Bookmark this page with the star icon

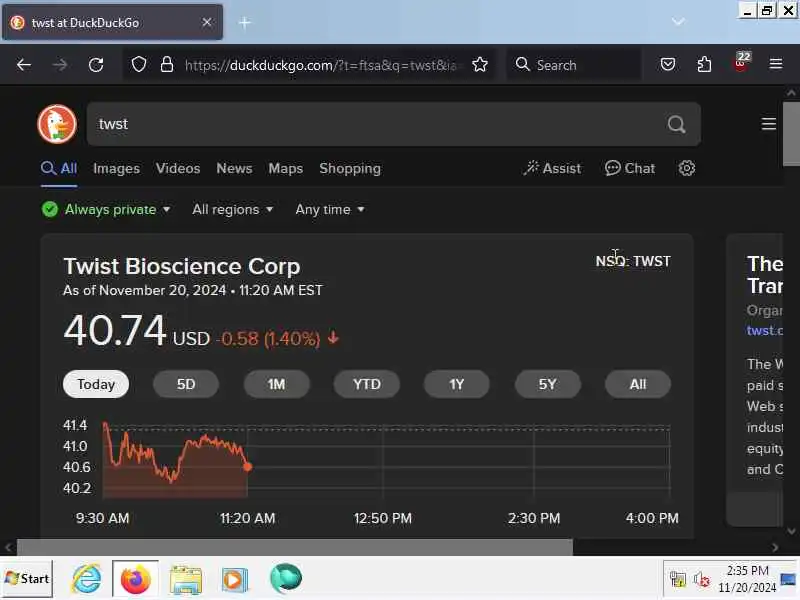point(480,65)
